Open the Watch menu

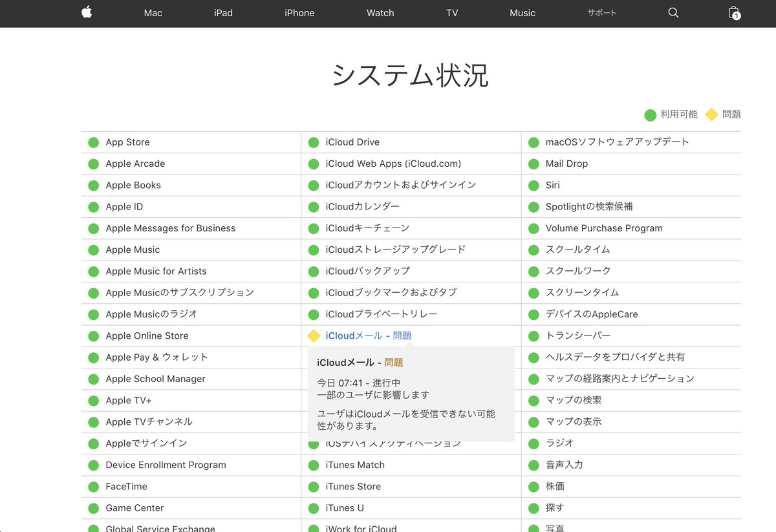point(380,13)
